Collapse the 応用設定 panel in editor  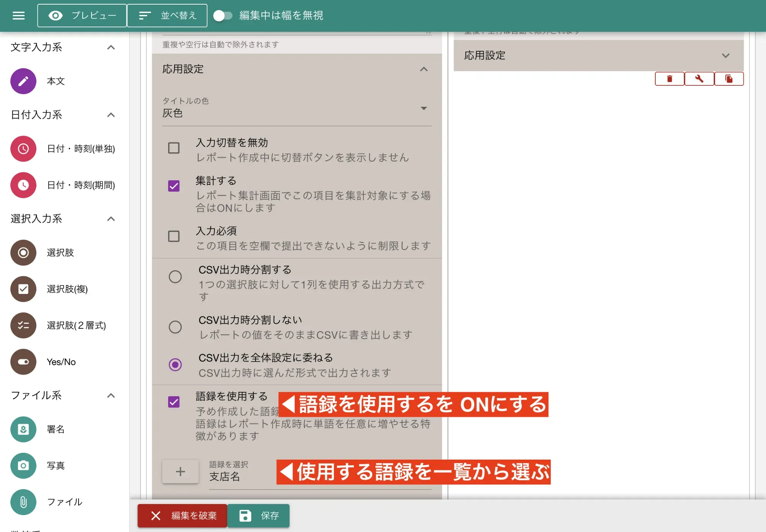click(x=424, y=69)
